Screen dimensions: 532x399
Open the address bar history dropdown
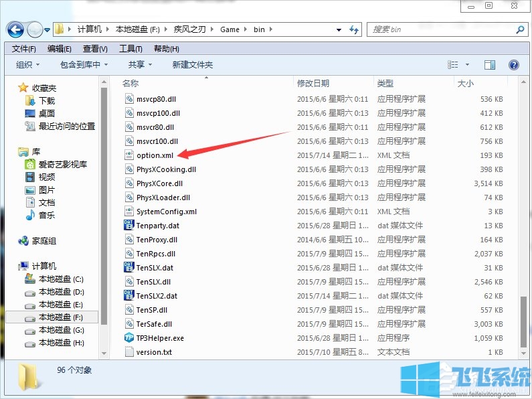point(339,29)
